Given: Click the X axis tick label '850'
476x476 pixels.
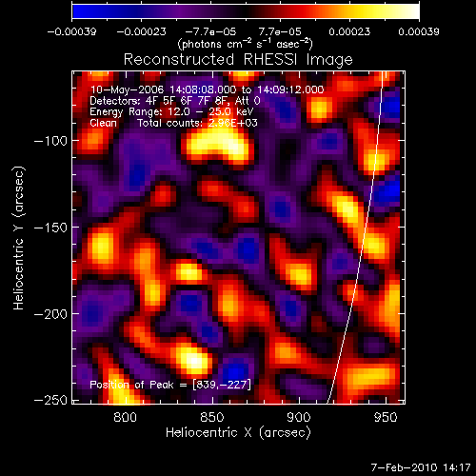Looking at the screenshot, I should pyautogui.click(x=212, y=417).
